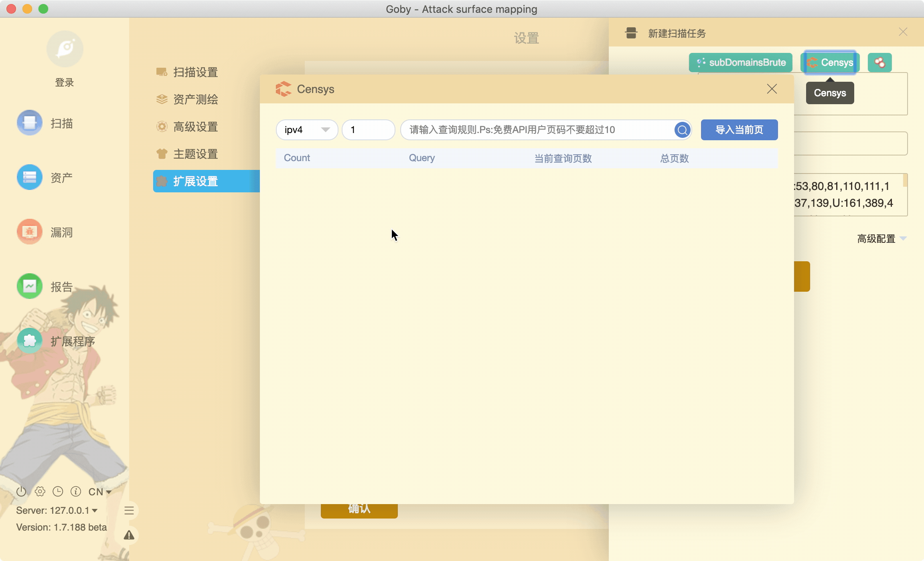The image size is (924, 561).
Task: Open the CN language dropdown
Action: click(100, 492)
